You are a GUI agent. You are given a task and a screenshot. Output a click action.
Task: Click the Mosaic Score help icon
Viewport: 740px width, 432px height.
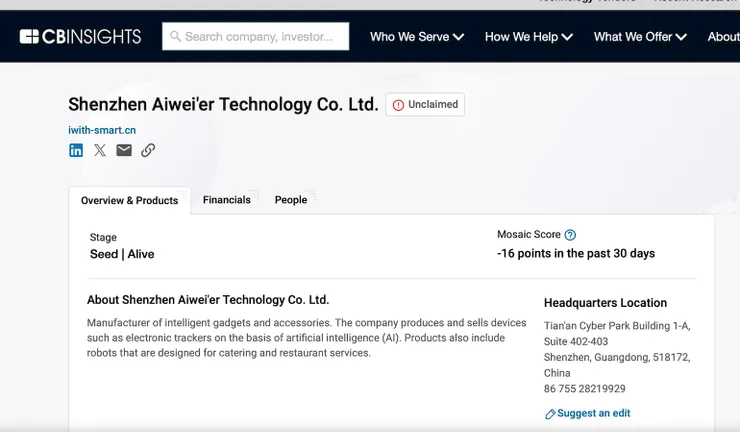point(570,235)
